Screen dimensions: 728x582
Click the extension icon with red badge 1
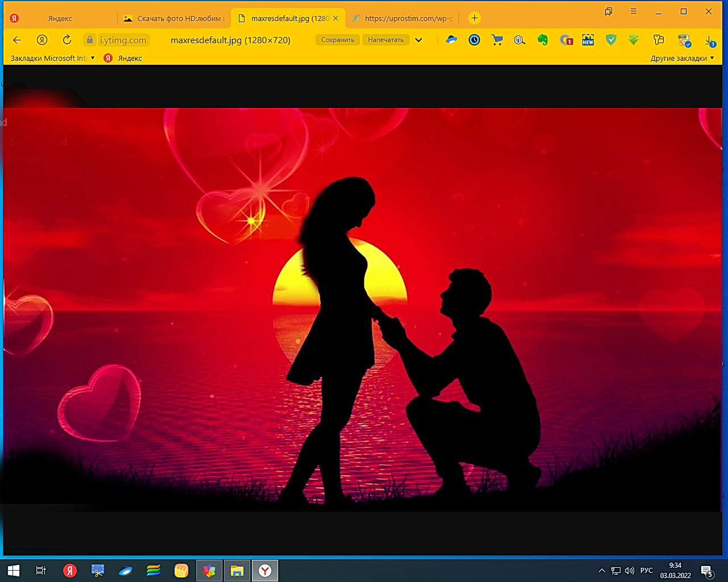coord(566,40)
